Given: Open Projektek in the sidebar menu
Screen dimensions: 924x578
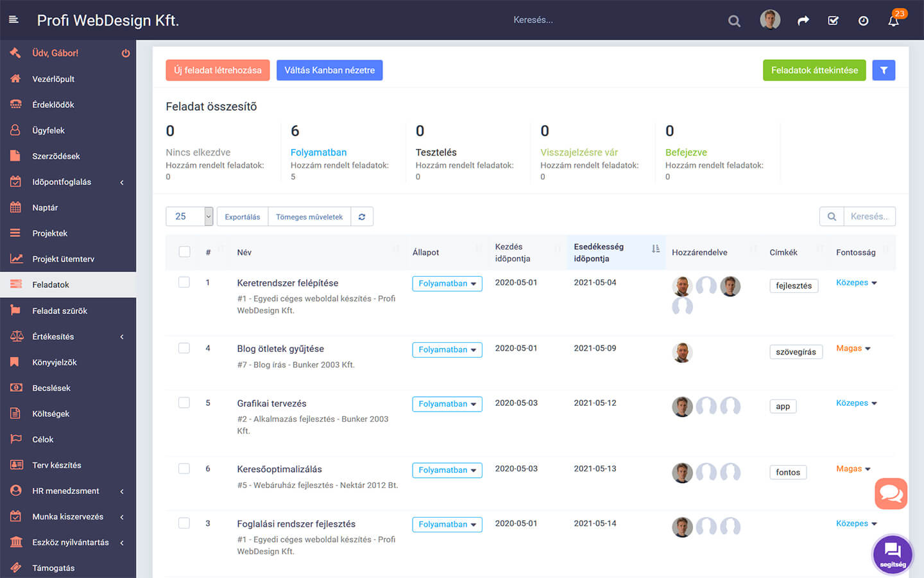Looking at the screenshot, I should tap(50, 233).
